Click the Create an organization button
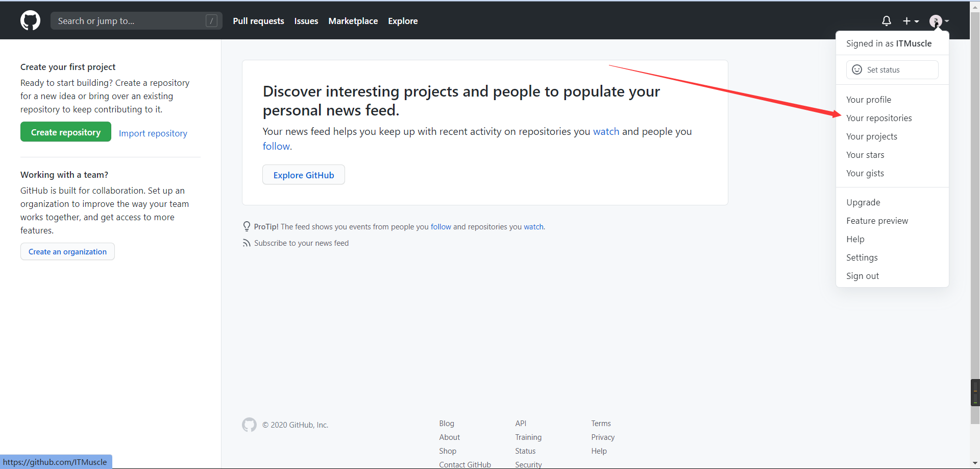The height and width of the screenshot is (469, 980). point(67,251)
